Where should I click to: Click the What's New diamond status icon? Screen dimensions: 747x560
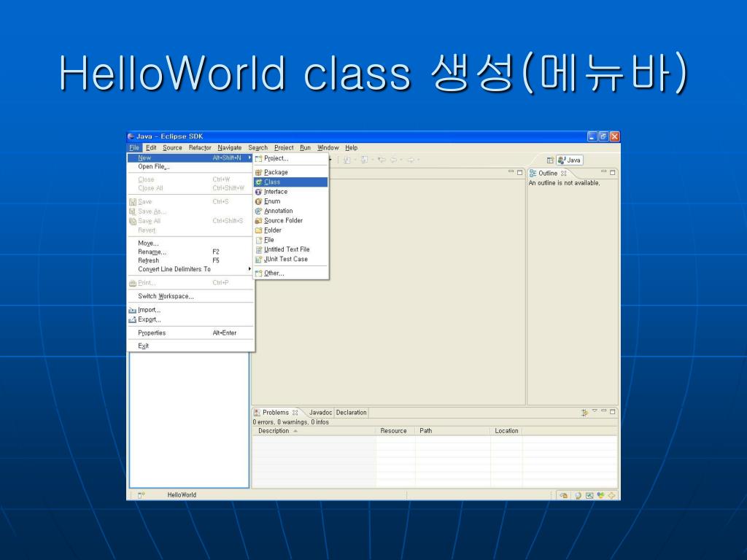611,495
